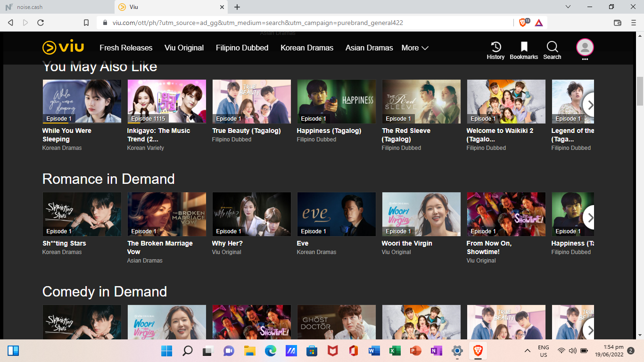Open the While You Were Sleeping title link
644x362 pixels.
coord(67,135)
